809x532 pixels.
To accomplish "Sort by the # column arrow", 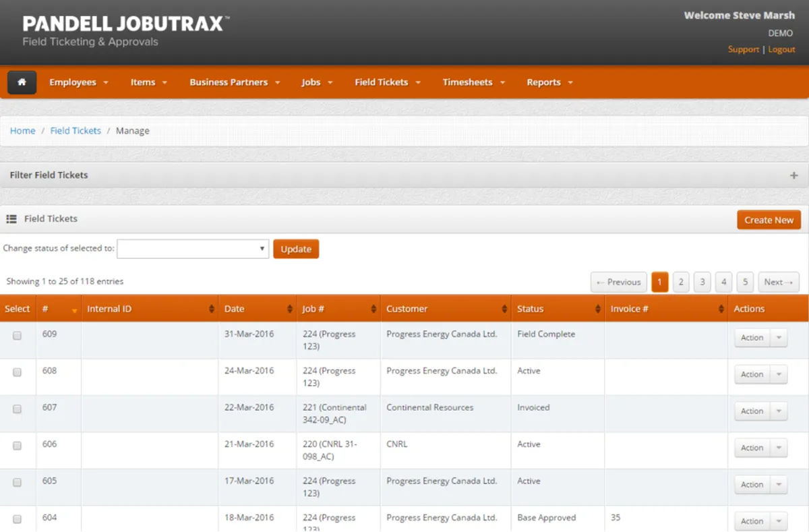I will pyautogui.click(x=74, y=309).
